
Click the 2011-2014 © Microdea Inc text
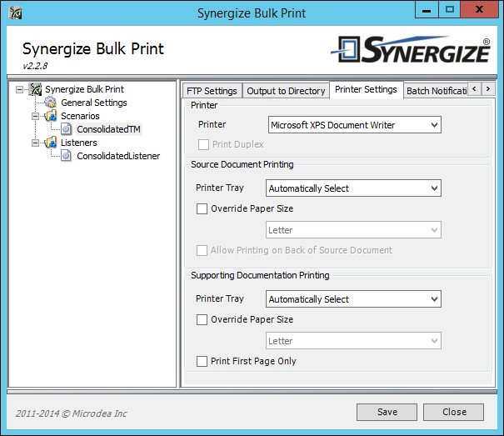[72, 413]
